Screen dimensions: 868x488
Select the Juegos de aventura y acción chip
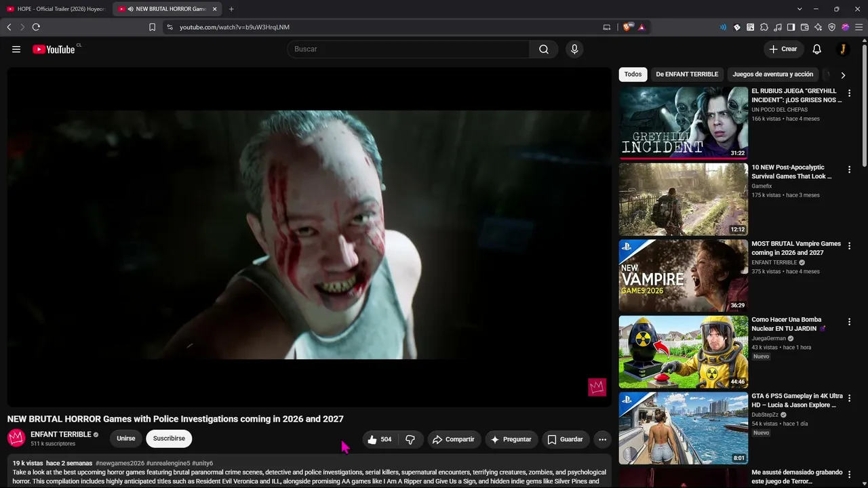coord(772,75)
